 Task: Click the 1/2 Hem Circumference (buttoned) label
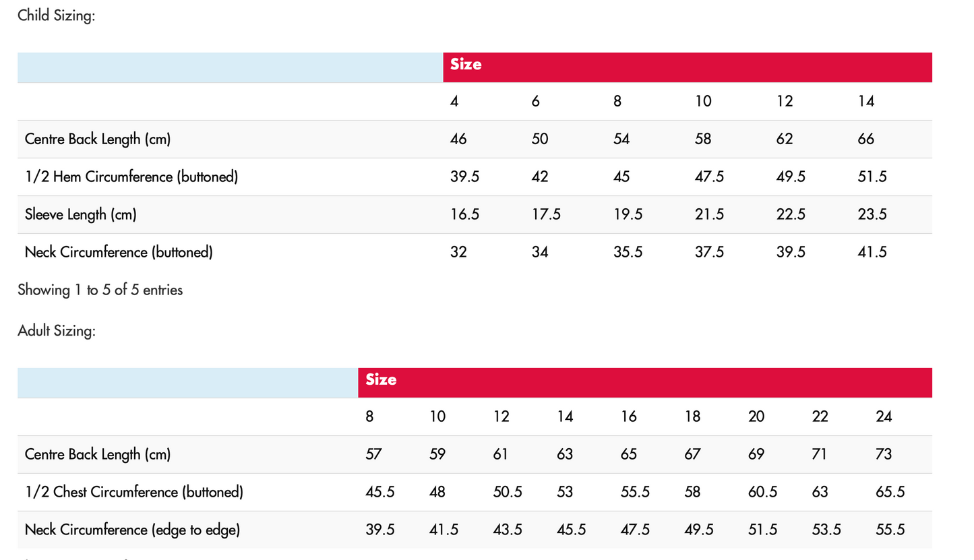coord(131,177)
